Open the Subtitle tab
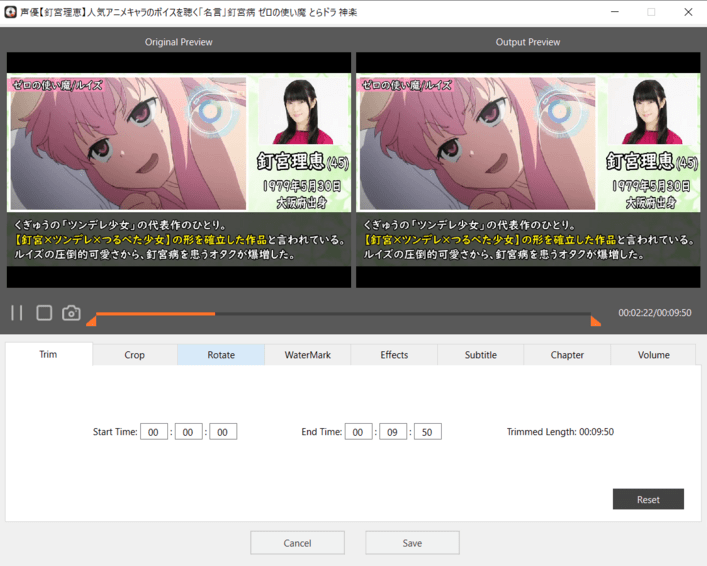The image size is (707, 566). [481, 355]
